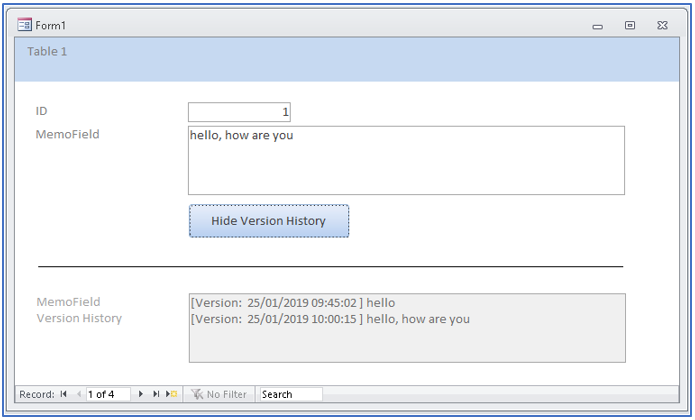Click inside the Version History box
The width and height of the screenshot is (695, 420).
click(x=407, y=328)
